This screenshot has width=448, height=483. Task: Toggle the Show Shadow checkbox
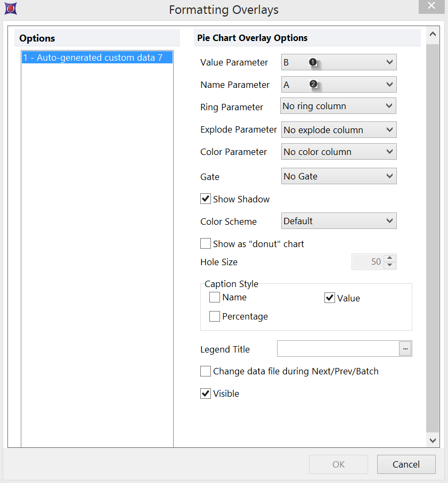(x=206, y=199)
